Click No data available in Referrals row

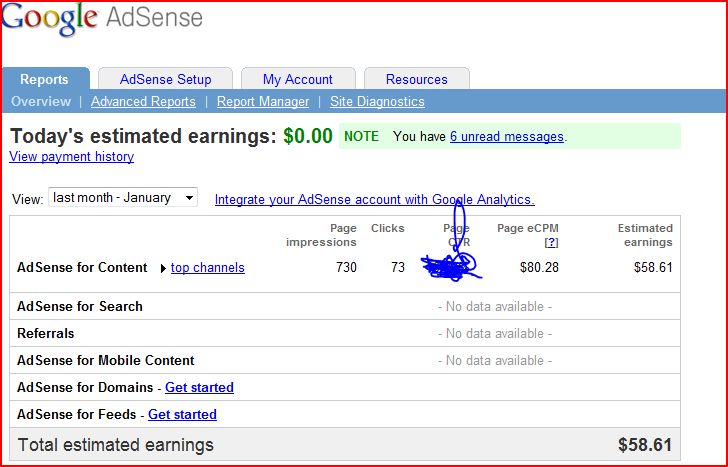click(494, 333)
